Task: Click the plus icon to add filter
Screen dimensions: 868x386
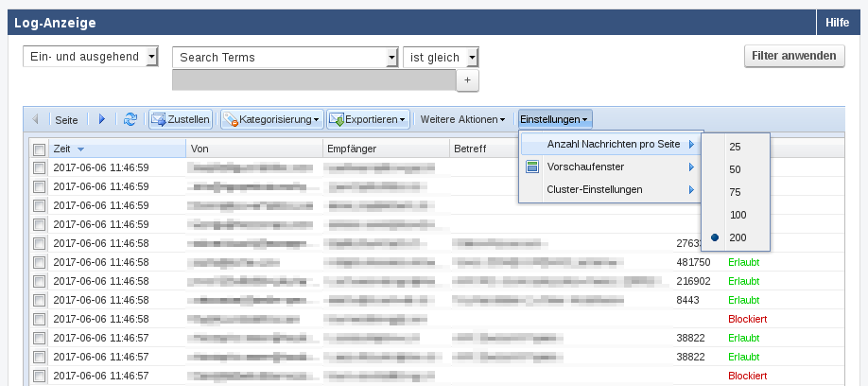Action: 468,81
